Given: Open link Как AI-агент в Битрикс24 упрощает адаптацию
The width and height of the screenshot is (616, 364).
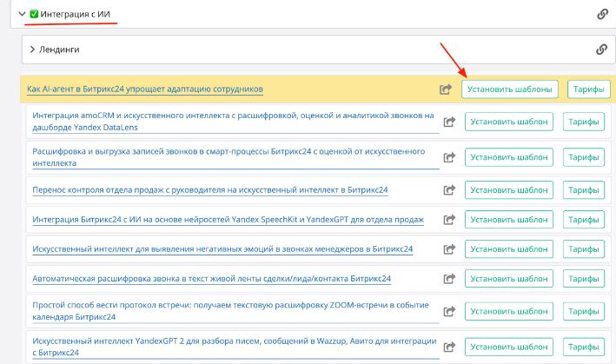Looking at the screenshot, I should click(145, 89).
